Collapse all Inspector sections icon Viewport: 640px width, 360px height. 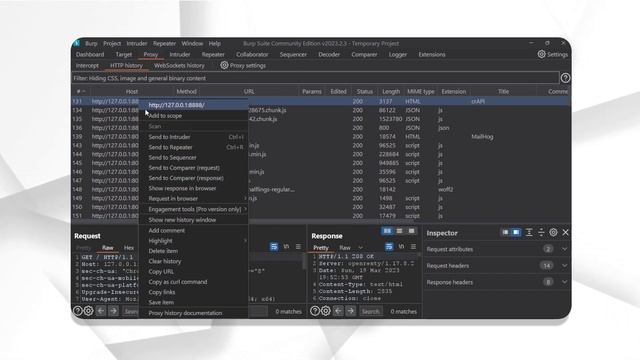(541, 232)
